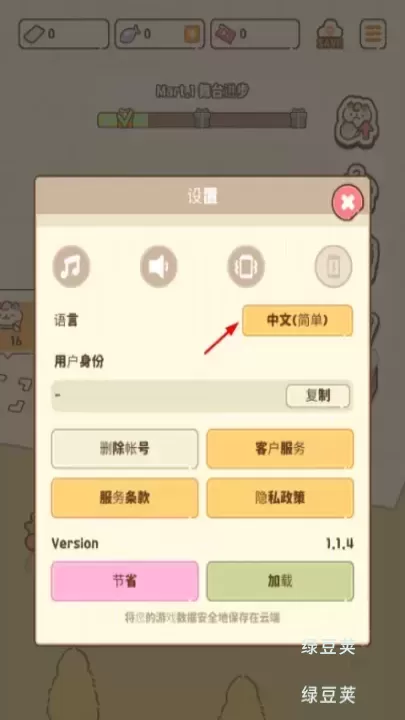Open the hamburger menu icon
Screen dimensions: 405x720
pos(373,34)
